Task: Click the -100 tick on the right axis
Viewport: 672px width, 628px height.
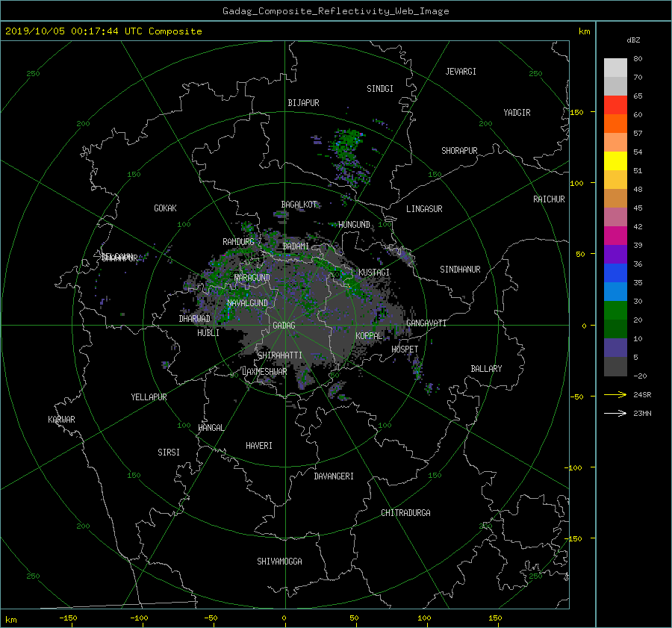Action: [x=572, y=467]
